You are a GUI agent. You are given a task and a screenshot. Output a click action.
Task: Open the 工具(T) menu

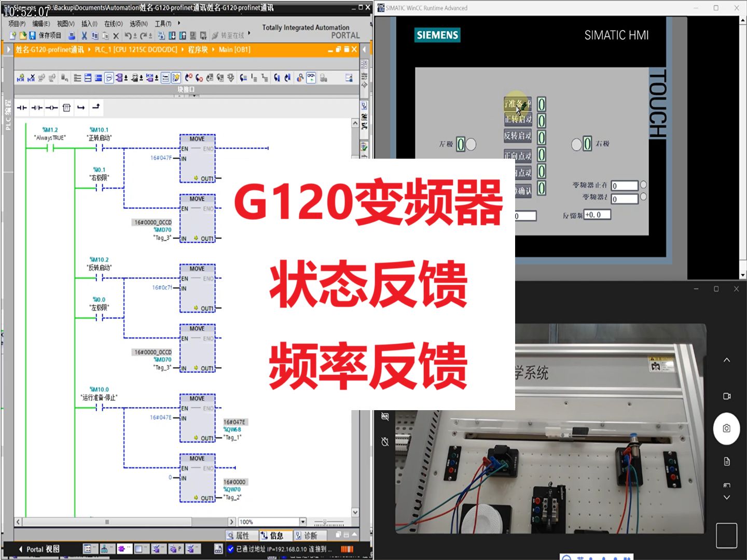pos(163,24)
